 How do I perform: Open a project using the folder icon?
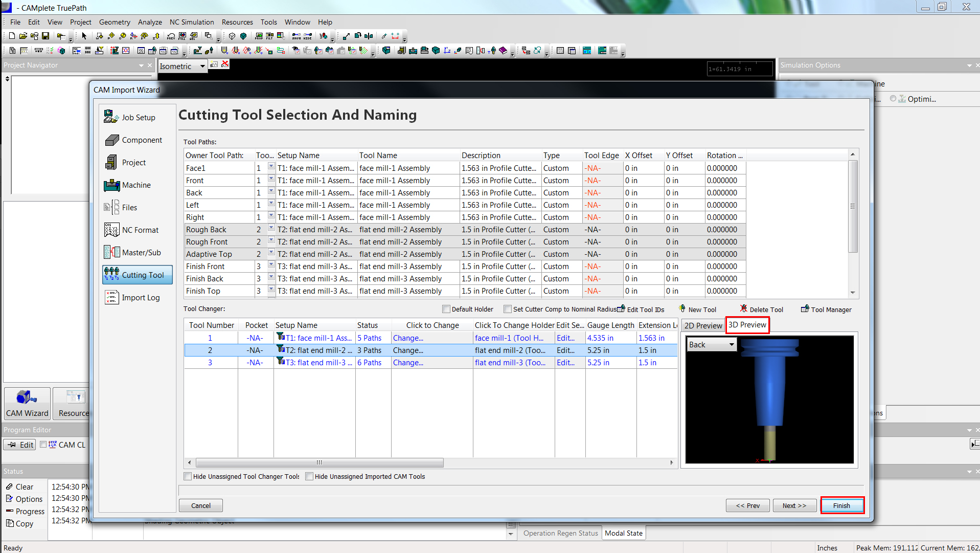click(23, 36)
